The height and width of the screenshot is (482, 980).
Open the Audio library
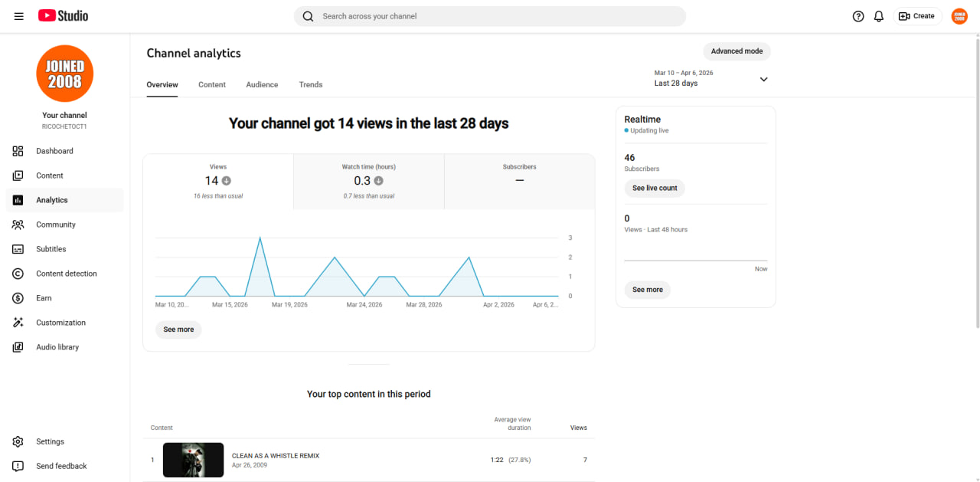tap(64, 347)
